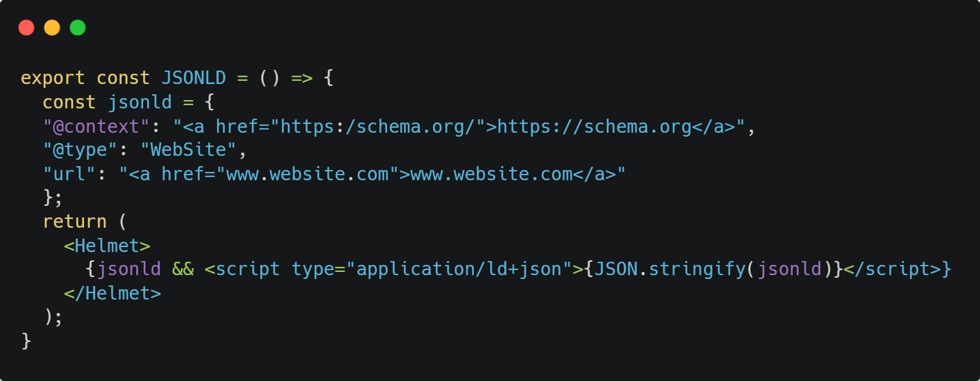The height and width of the screenshot is (381, 980).
Task: Click the opening Helmet tag
Action: [107, 246]
